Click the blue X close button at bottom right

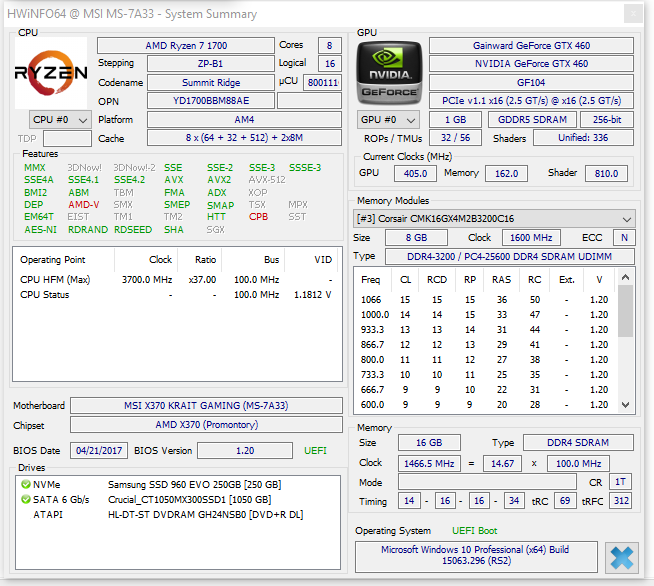621,558
